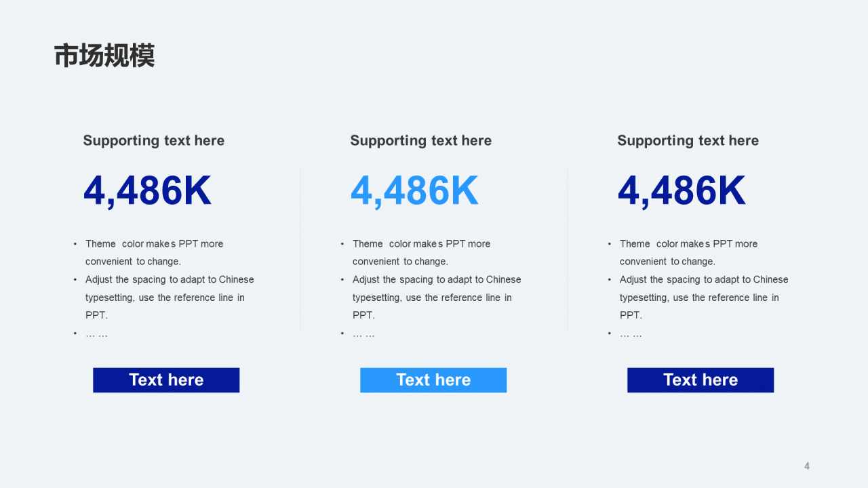Screen dimensions: 868x488
Task: Click the slide page number 4
Action: (x=807, y=466)
